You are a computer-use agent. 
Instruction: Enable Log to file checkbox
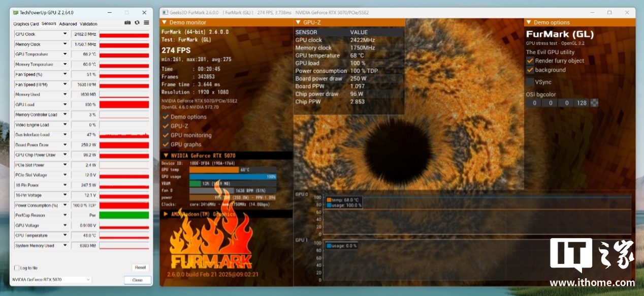pos(17,268)
